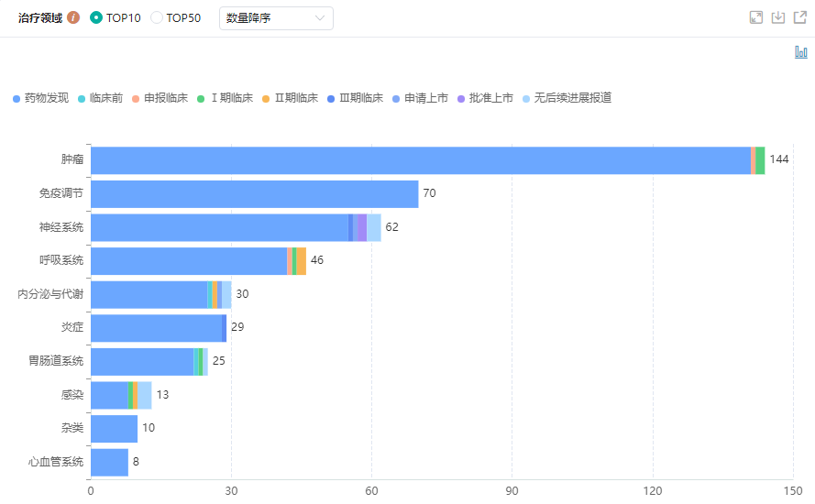Click the 肿瘤 bar in the chart
815x504 pixels.
click(x=420, y=160)
